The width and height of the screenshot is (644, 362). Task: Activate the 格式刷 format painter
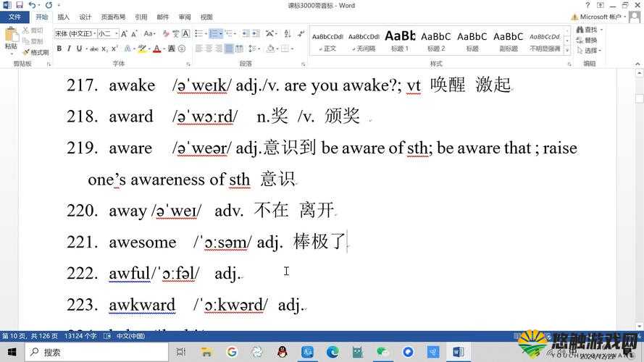pyautogui.click(x=35, y=52)
